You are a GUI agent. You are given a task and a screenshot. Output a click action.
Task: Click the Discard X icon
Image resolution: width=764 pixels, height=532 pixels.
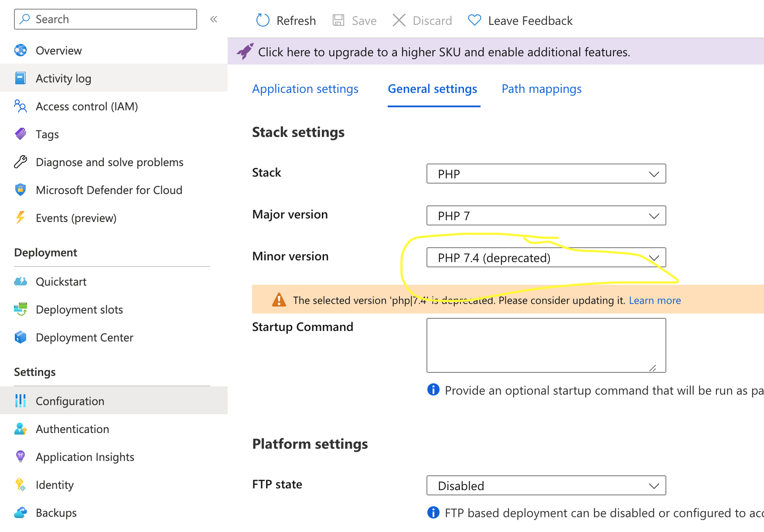(x=399, y=20)
